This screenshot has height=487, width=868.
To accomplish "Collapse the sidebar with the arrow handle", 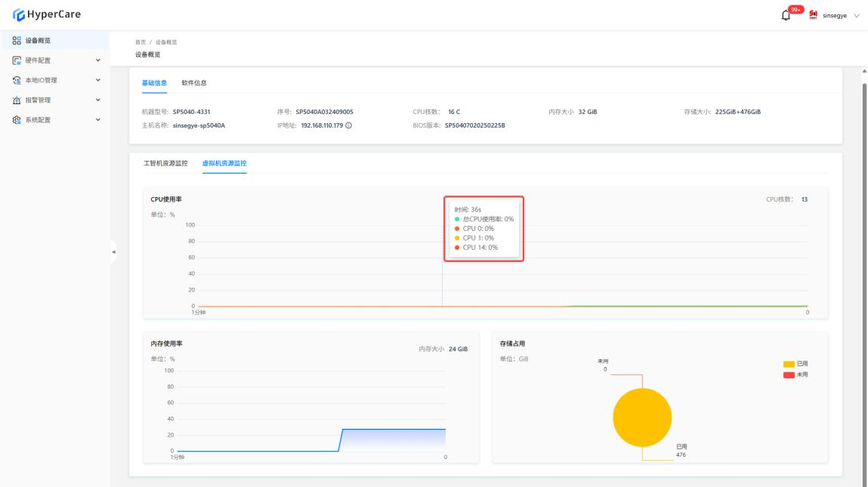I will (x=113, y=251).
